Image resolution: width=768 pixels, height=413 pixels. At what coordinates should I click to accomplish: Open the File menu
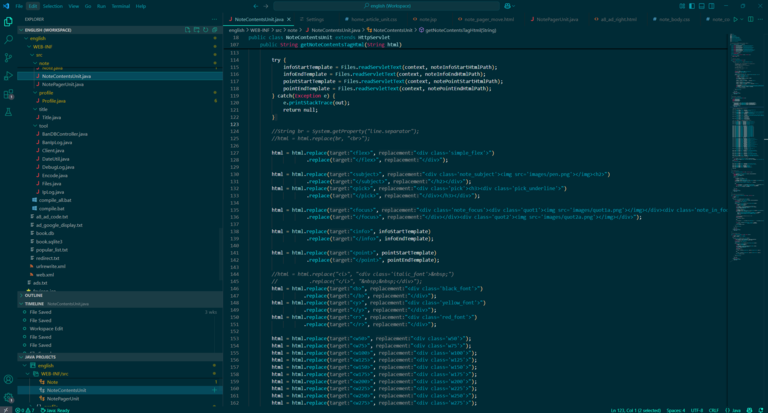tap(19, 6)
